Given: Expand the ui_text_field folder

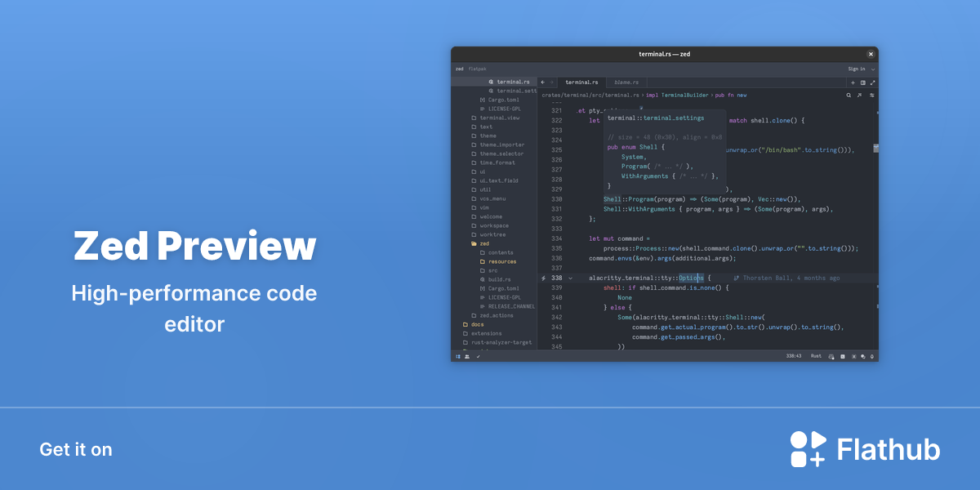Looking at the screenshot, I should [494, 180].
